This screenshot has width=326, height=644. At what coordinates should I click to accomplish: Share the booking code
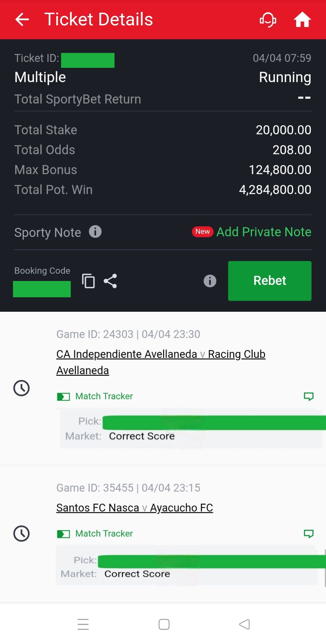[110, 281]
